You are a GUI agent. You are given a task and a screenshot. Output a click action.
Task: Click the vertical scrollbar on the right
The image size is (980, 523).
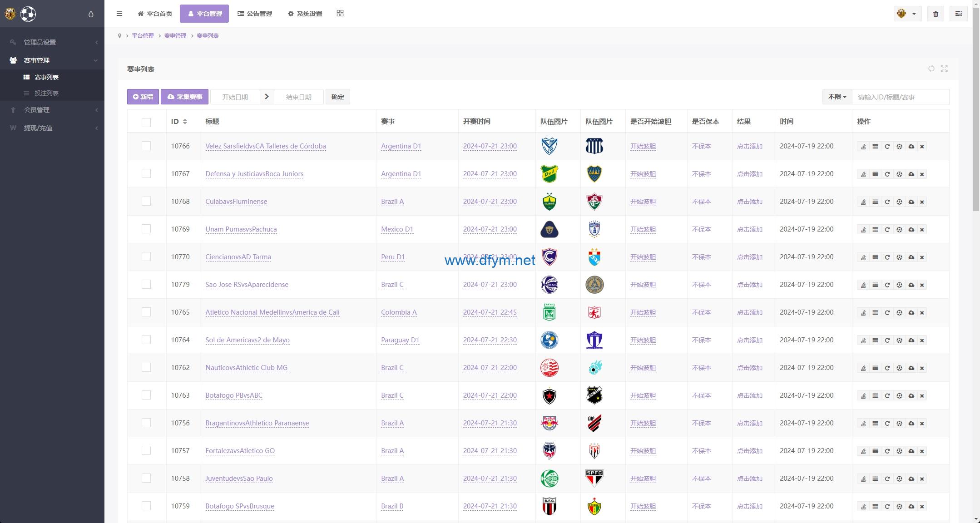click(x=976, y=109)
